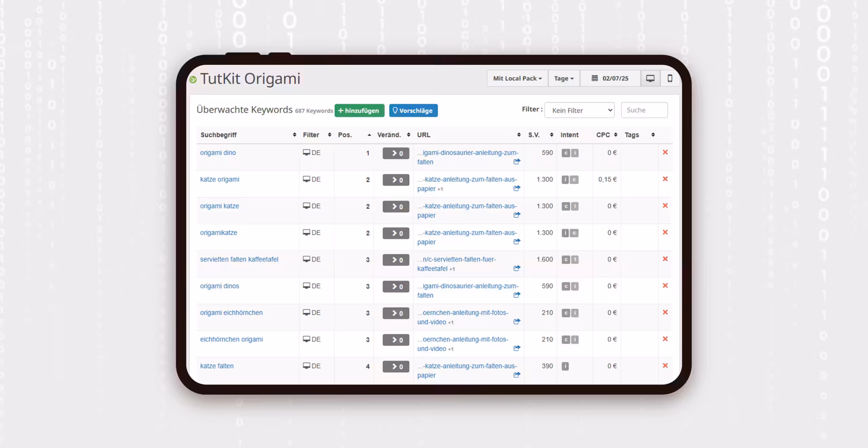The image size is (868, 448).
Task: Open external link icon for servietten-falten-fuer-kaffeetafel URL
Action: coord(516,268)
